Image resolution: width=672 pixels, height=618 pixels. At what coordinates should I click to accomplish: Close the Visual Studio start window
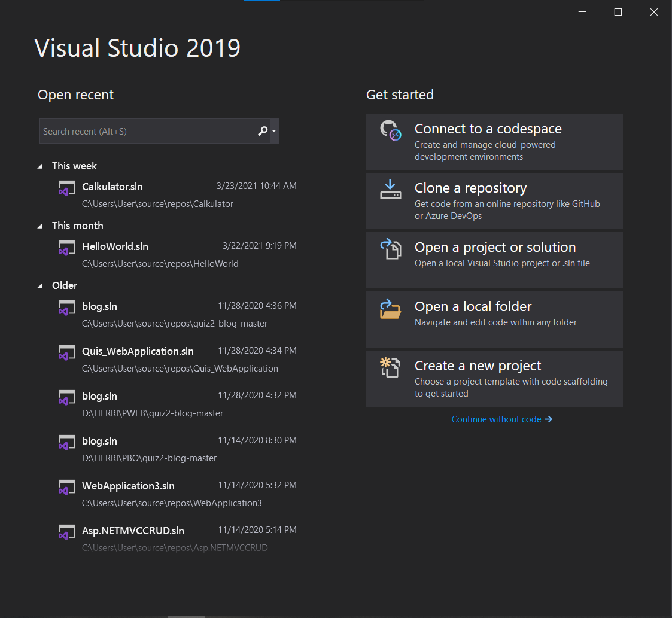[654, 12]
